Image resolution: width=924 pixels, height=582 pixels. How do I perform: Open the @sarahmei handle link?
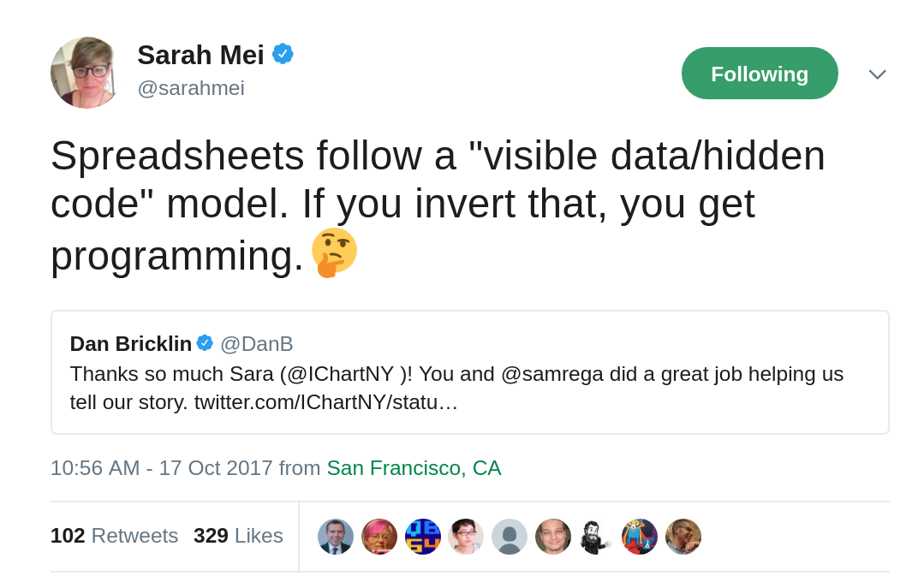[191, 88]
